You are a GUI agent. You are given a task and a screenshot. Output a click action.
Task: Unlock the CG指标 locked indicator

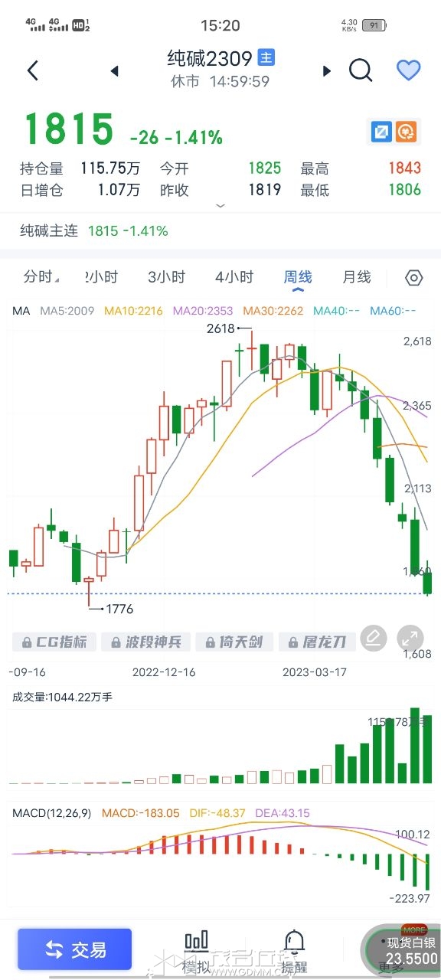[x=54, y=642]
